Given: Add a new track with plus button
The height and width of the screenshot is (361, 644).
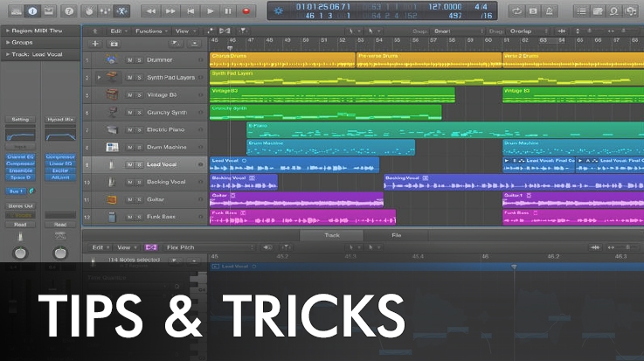Looking at the screenshot, I should pyautogui.click(x=95, y=43).
